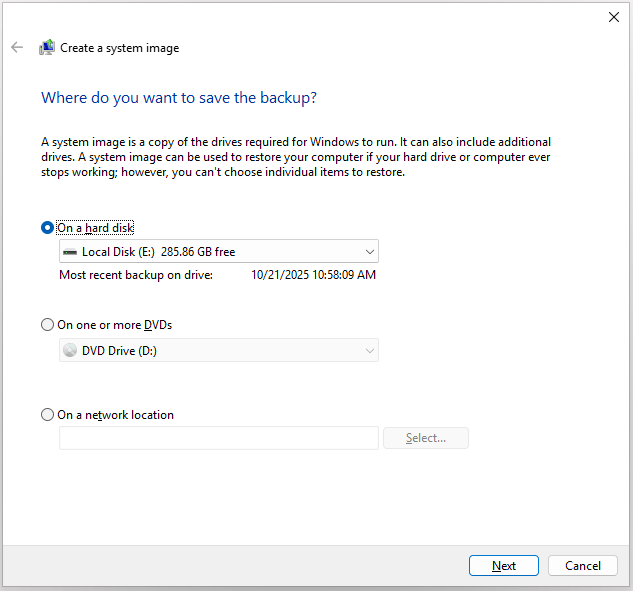Click the "Most recent backup on drive" label

click(136, 275)
